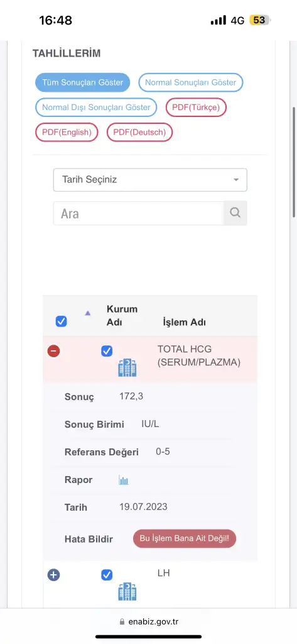297x644 pixels.
Task: Open the Tarih Seçiniz dropdown
Action: coord(150,179)
